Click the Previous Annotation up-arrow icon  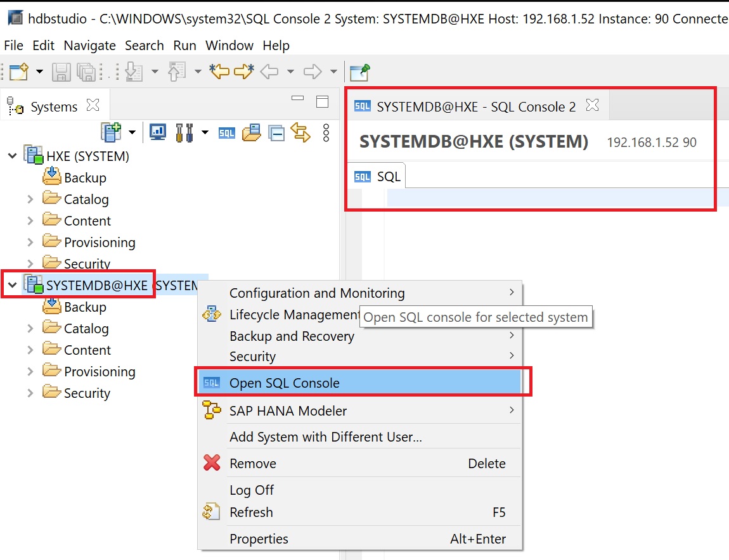click(177, 72)
